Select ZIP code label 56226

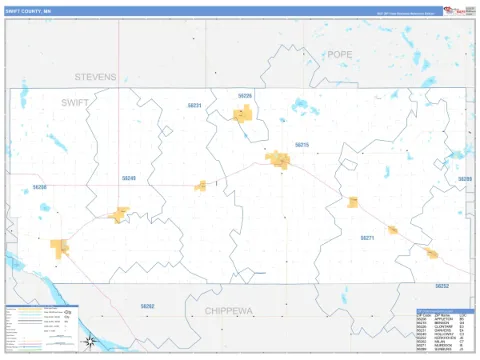tap(245, 96)
